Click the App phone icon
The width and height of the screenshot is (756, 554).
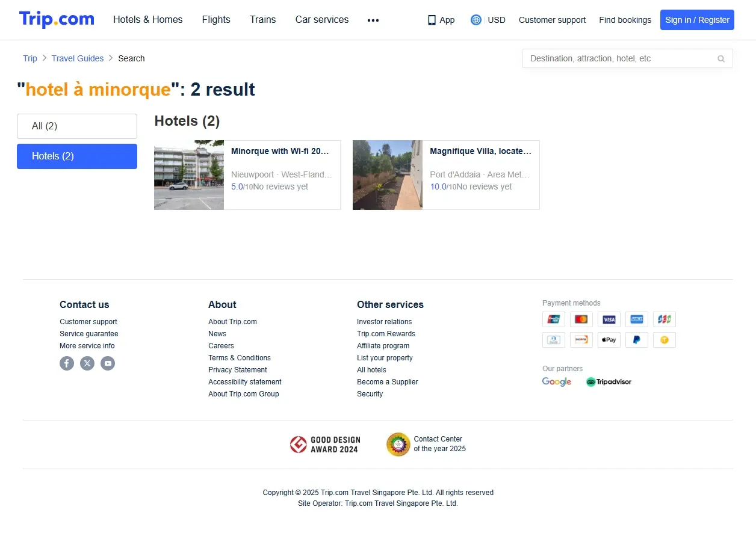(x=432, y=20)
